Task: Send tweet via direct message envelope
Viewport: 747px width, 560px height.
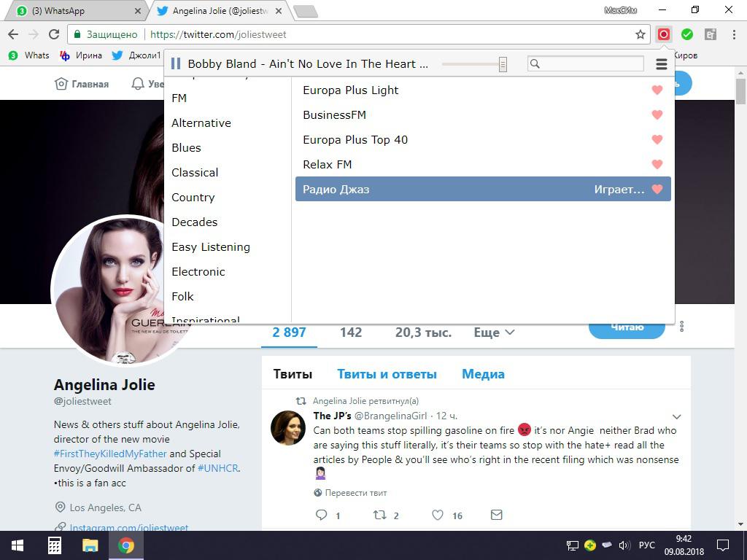Action: point(496,515)
